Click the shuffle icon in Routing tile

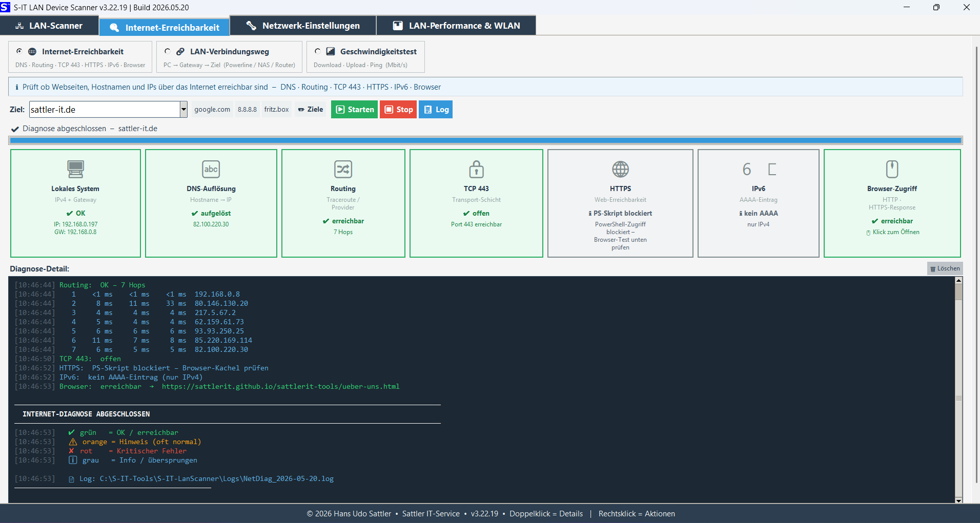click(x=343, y=169)
